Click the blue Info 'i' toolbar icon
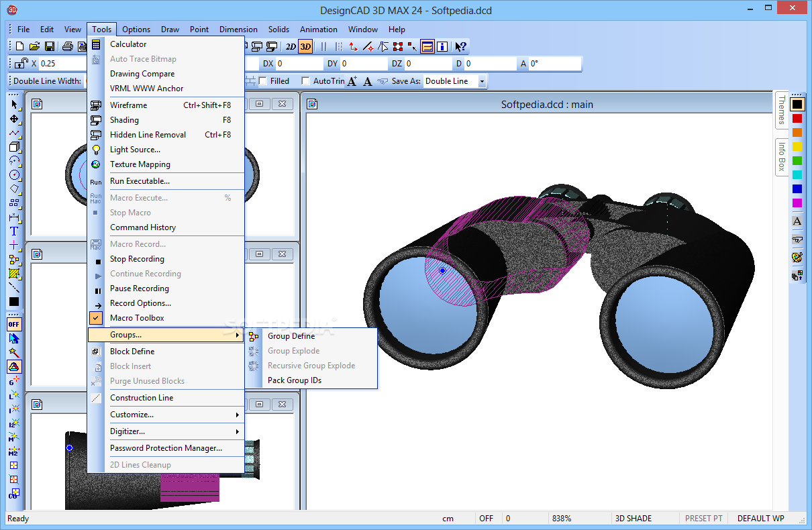 click(442, 46)
